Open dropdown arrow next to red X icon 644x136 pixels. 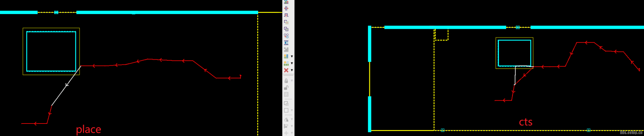pos(292,70)
